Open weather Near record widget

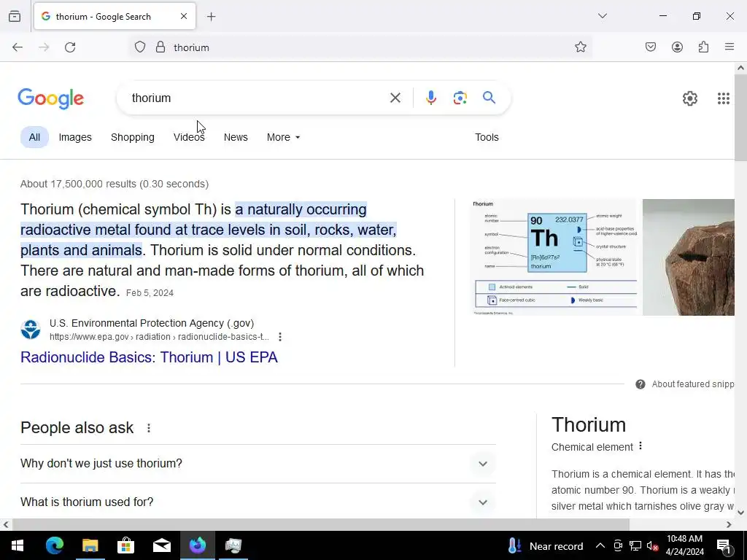[546, 545]
